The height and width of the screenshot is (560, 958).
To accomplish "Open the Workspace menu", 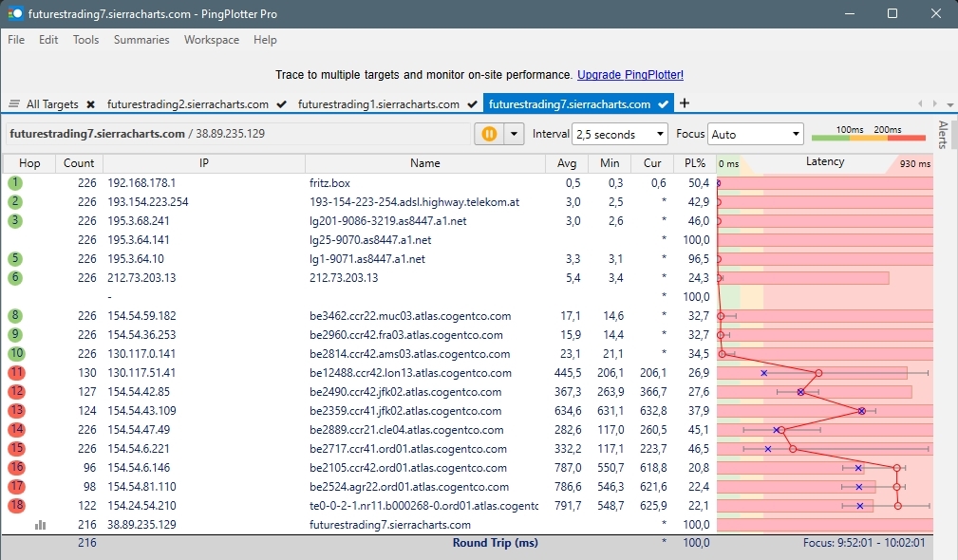I will [x=212, y=40].
